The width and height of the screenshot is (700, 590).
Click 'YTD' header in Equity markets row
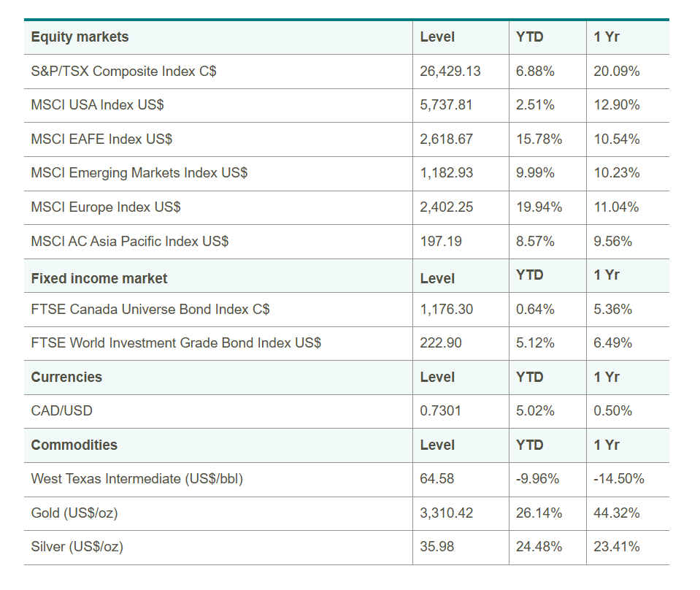point(529,37)
